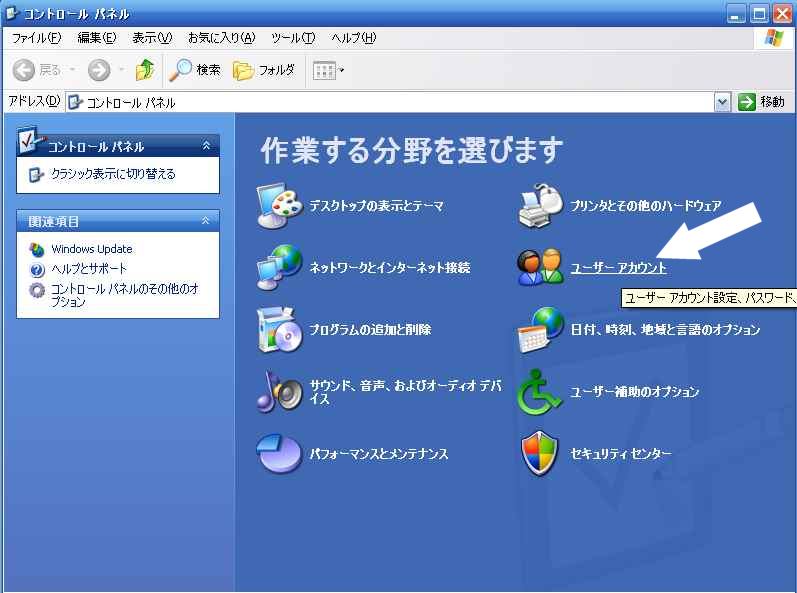
Task: Open the add/remove programs CD box icon
Action: click(x=279, y=330)
